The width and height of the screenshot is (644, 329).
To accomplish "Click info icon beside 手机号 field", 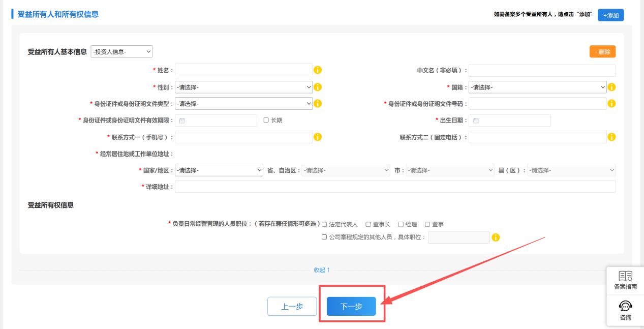I will click(318, 137).
